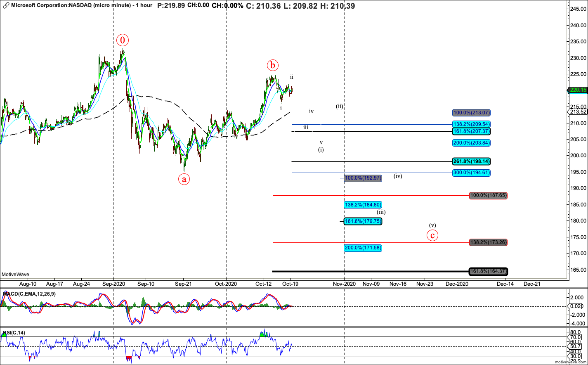Click the 200.00 price axis label
Viewport: 588px width, 365px height.
(579, 156)
